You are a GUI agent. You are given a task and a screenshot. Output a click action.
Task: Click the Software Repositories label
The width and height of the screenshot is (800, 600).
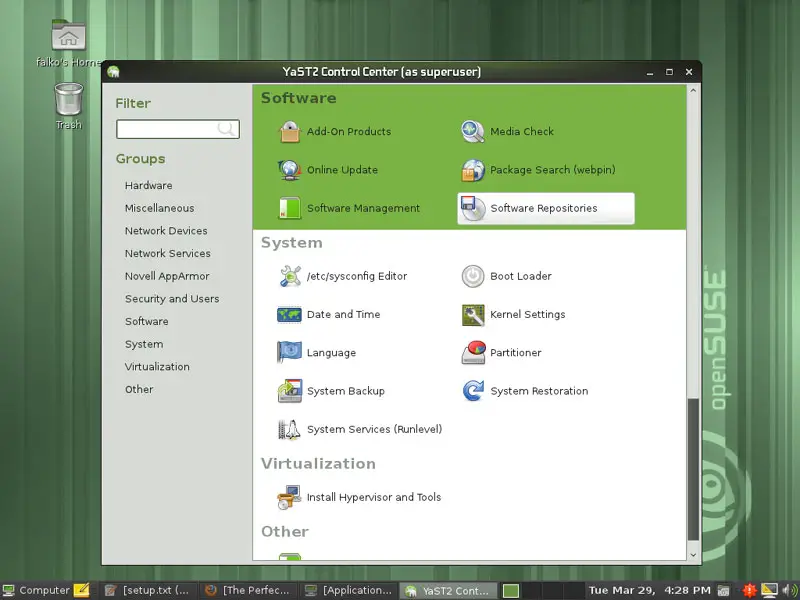pos(544,208)
